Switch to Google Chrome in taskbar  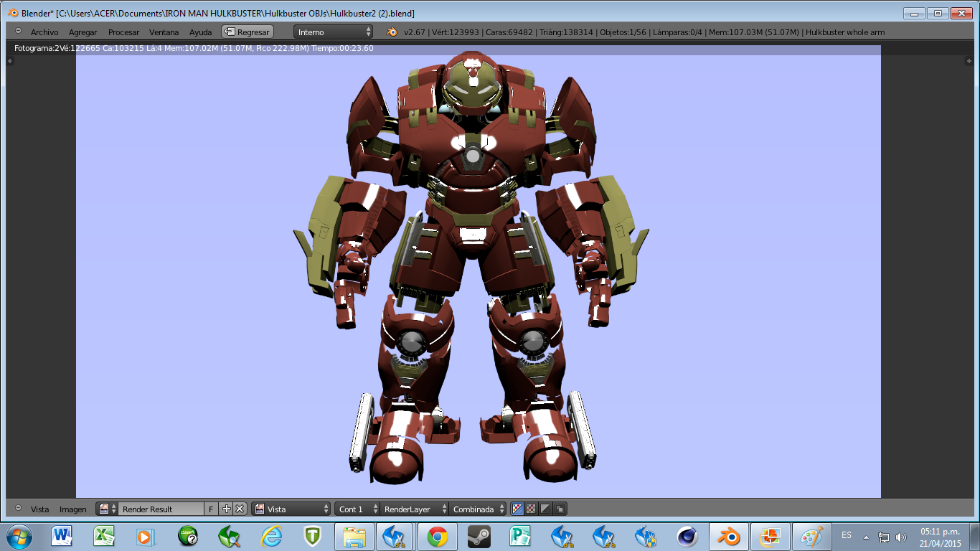click(438, 537)
